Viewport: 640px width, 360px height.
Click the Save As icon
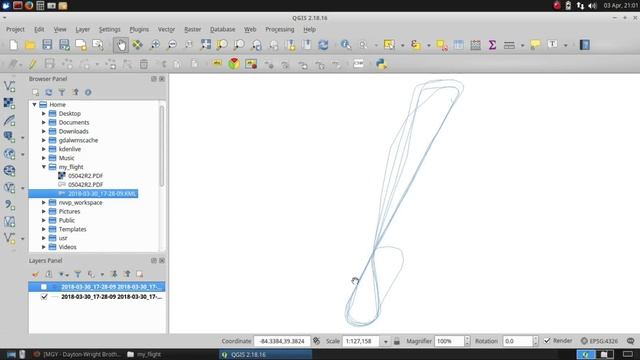pyautogui.click(x=64, y=45)
